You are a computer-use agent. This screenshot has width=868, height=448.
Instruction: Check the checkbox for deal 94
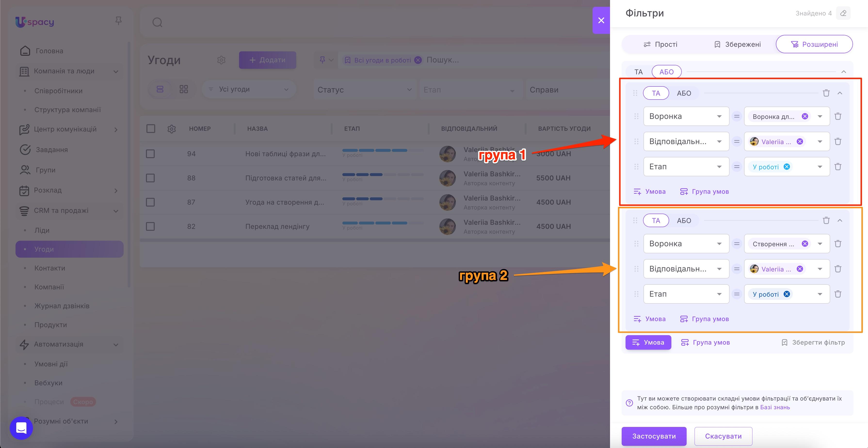(150, 154)
